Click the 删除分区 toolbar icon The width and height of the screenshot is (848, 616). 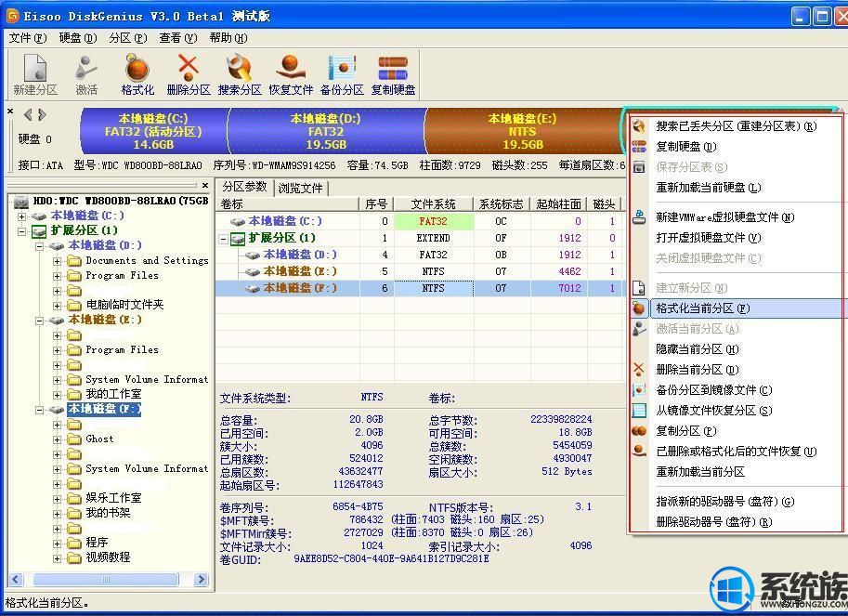click(x=189, y=74)
